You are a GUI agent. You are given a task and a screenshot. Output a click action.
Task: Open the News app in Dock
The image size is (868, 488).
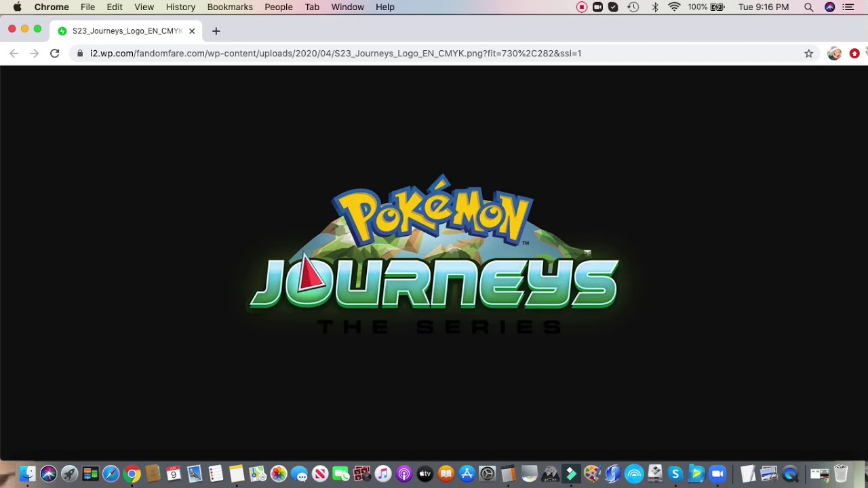tap(320, 474)
